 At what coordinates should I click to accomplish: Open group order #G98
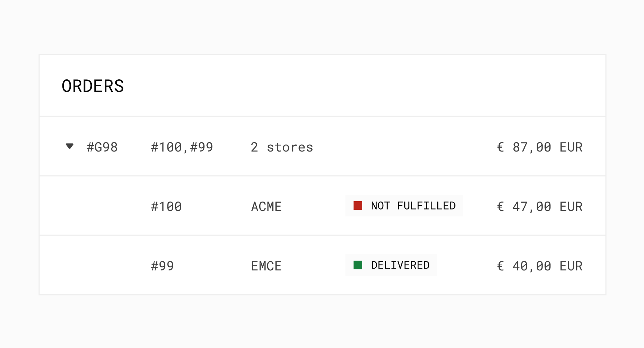pyautogui.click(x=102, y=147)
